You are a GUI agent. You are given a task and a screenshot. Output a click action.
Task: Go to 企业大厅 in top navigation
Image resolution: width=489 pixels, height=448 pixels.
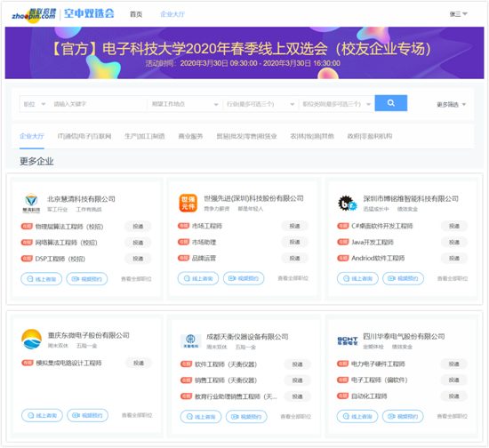pyautogui.click(x=172, y=14)
